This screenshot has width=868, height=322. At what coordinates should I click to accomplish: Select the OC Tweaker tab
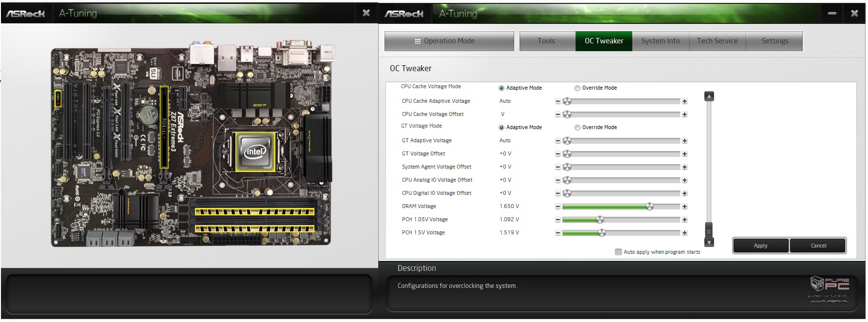click(x=604, y=41)
